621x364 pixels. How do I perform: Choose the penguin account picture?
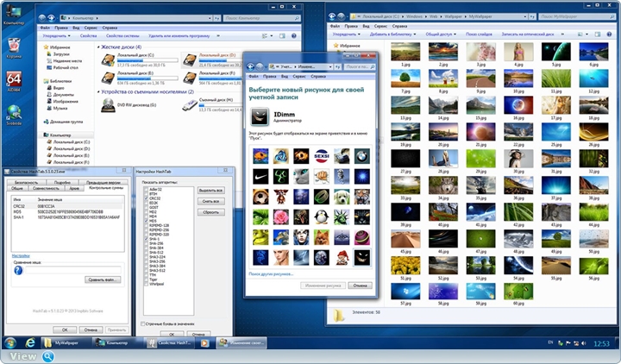click(x=321, y=216)
